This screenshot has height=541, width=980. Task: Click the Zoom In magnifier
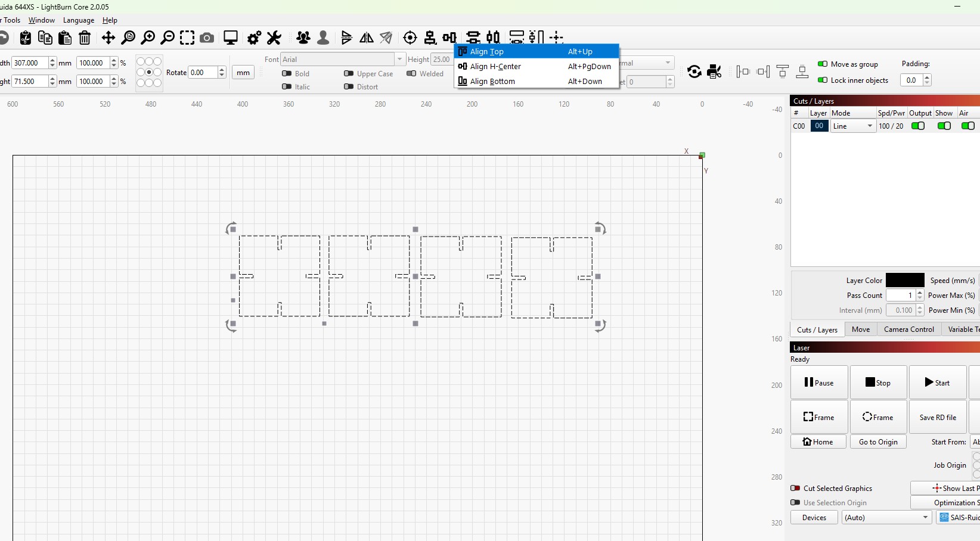click(148, 38)
